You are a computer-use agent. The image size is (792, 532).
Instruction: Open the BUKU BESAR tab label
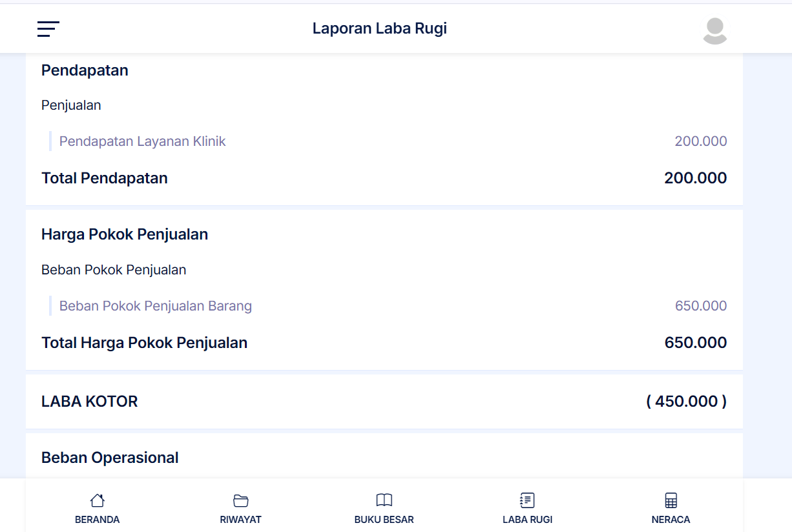point(384,520)
